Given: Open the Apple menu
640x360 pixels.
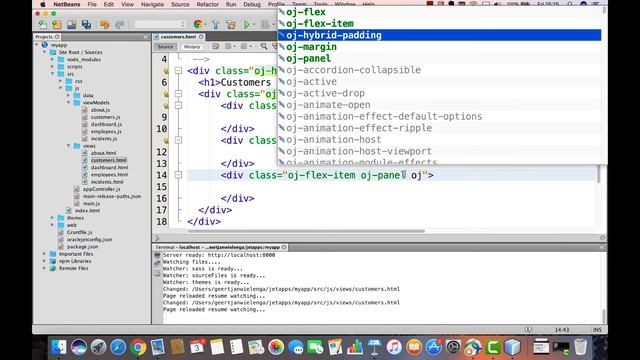Looking at the screenshot, I should coord(42,4).
